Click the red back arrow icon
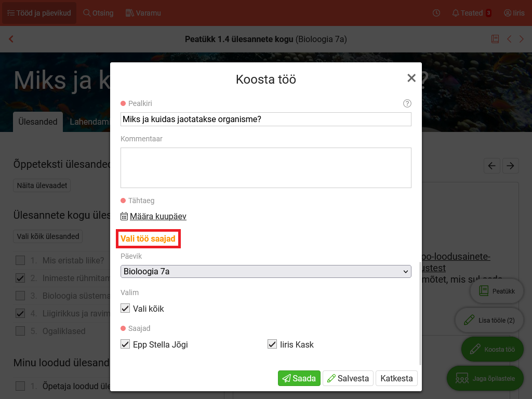This screenshot has width=532, height=399. [11, 39]
